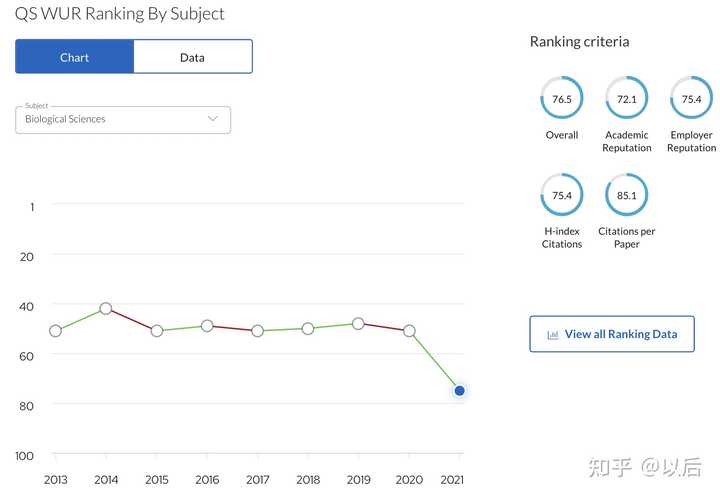
Task: Open View all Ranking Data
Action: tap(612, 334)
